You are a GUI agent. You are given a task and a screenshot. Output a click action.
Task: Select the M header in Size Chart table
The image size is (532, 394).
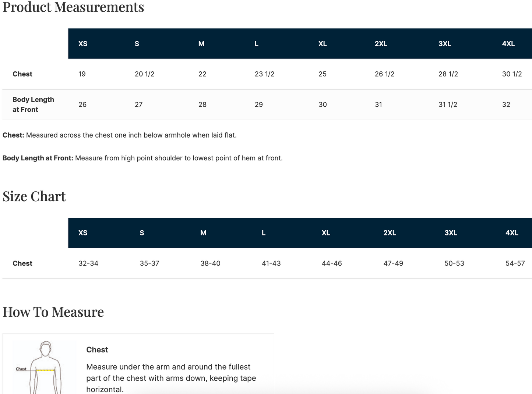pyautogui.click(x=203, y=233)
